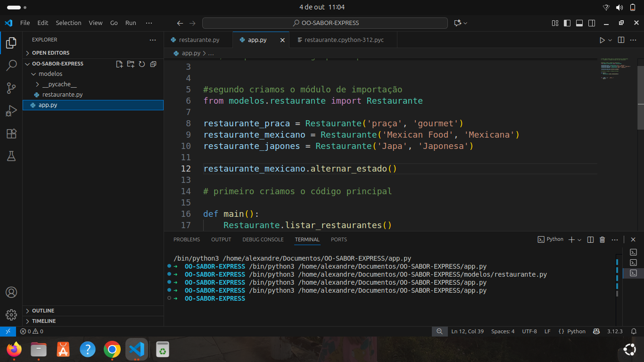
Task: Open the Run and Debug view
Action: click(x=11, y=111)
